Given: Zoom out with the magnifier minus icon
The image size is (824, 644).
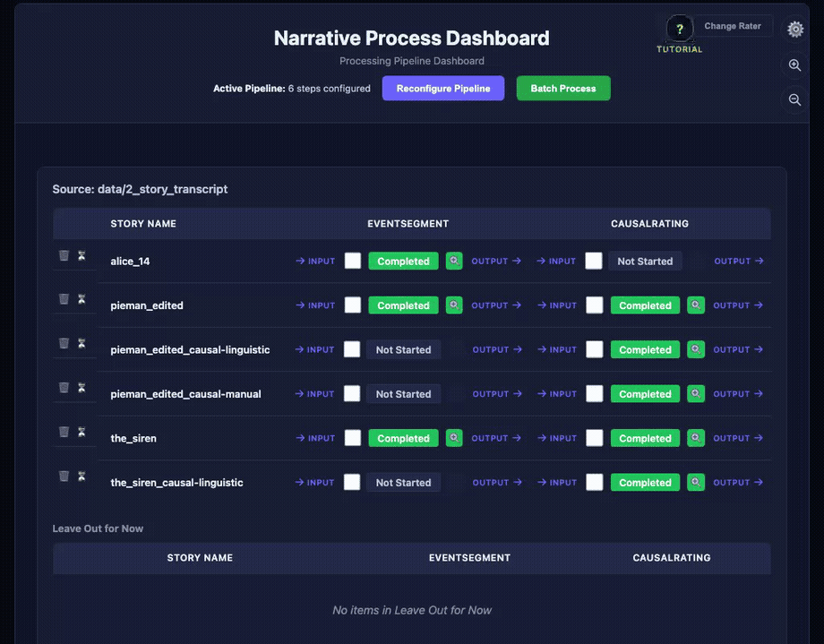Looking at the screenshot, I should coord(795,100).
